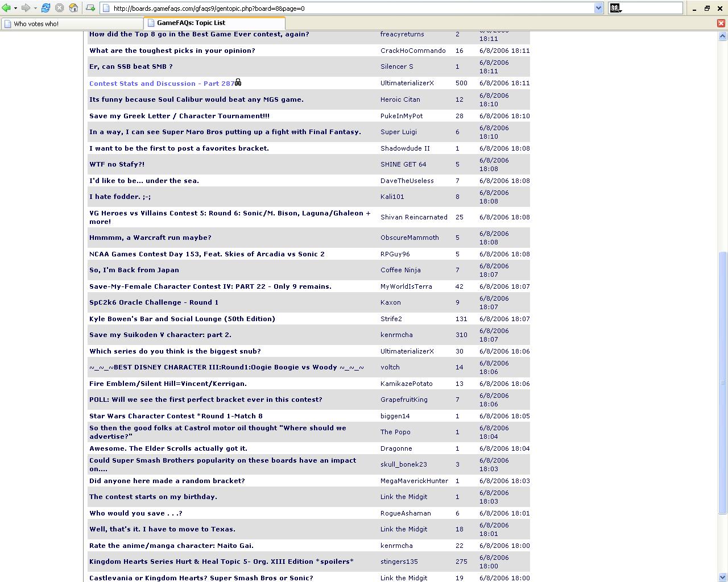Switch to the 'Who votes who!' tab
Image resolution: width=728 pixels, height=582 pixels.
pyautogui.click(x=72, y=23)
